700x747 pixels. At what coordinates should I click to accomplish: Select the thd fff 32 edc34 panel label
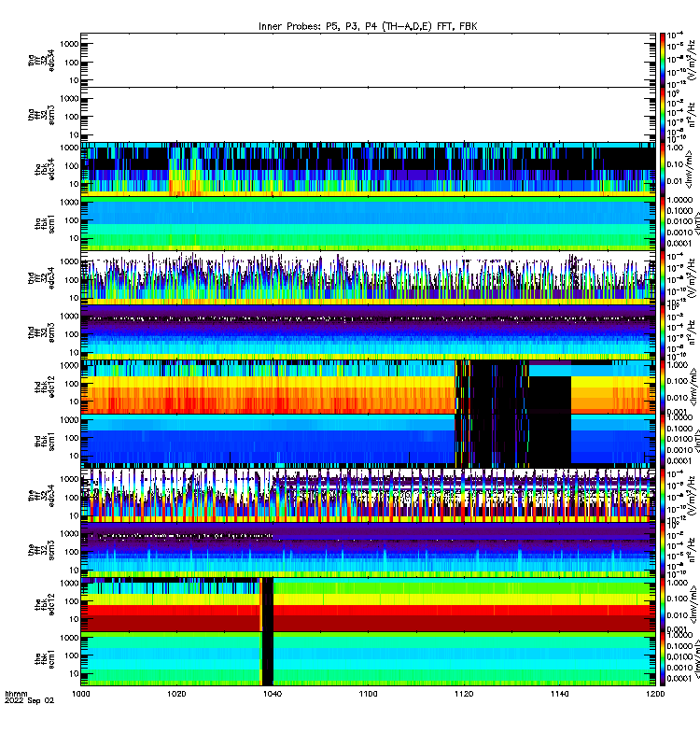pos(41,278)
